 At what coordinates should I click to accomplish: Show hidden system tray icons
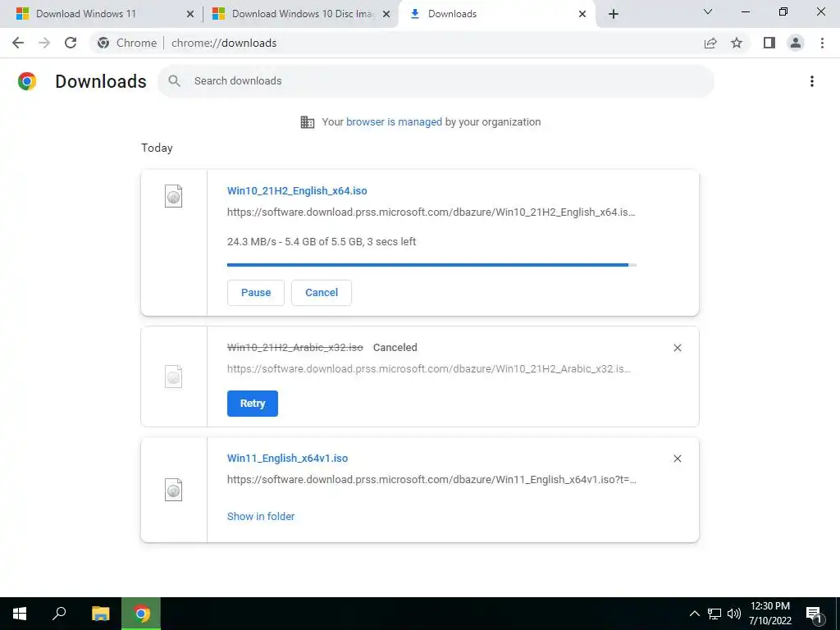(694, 614)
